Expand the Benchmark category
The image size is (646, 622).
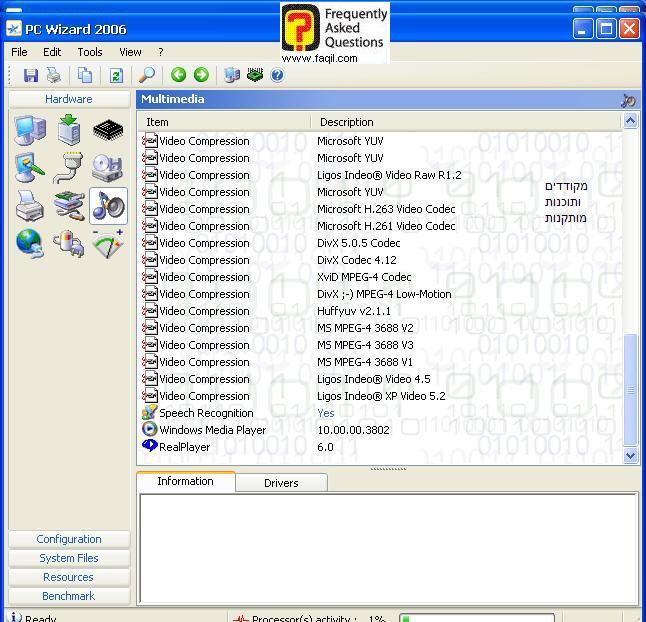coord(69,596)
